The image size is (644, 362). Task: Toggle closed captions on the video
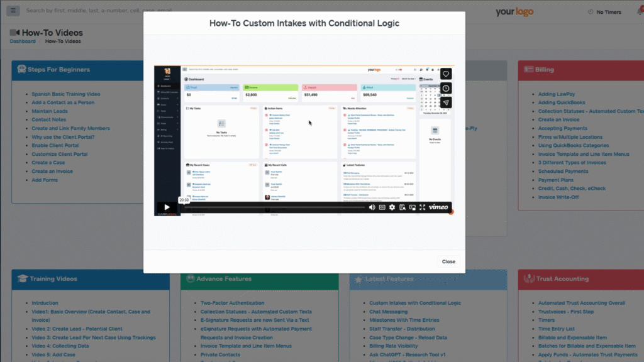382,207
